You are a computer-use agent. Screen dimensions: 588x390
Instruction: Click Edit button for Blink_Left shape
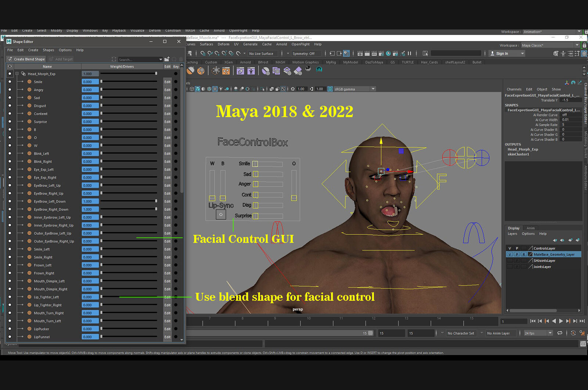pos(168,153)
